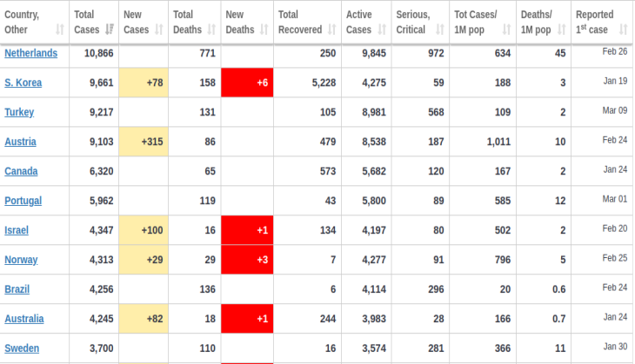635x364 pixels.
Task: Click Australia new cases +82 cell
Action: coord(144,319)
